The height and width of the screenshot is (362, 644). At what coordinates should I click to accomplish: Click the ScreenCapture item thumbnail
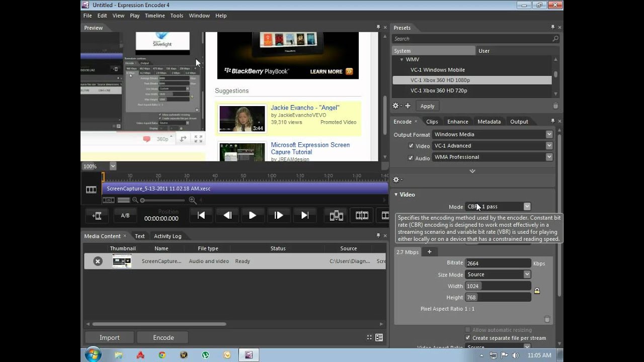[122, 261]
